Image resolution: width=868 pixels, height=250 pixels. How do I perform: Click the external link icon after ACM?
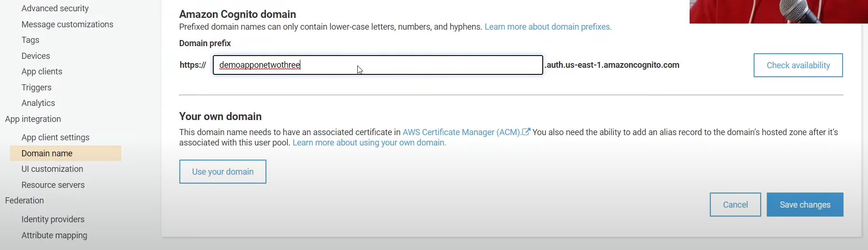click(x=526, y=132)
